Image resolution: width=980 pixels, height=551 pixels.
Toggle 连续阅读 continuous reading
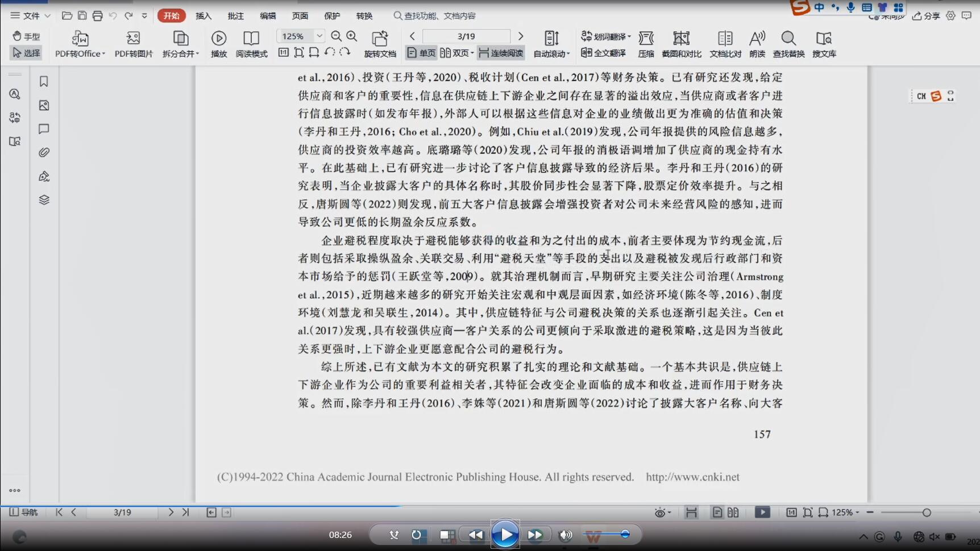tap(501, 53)
